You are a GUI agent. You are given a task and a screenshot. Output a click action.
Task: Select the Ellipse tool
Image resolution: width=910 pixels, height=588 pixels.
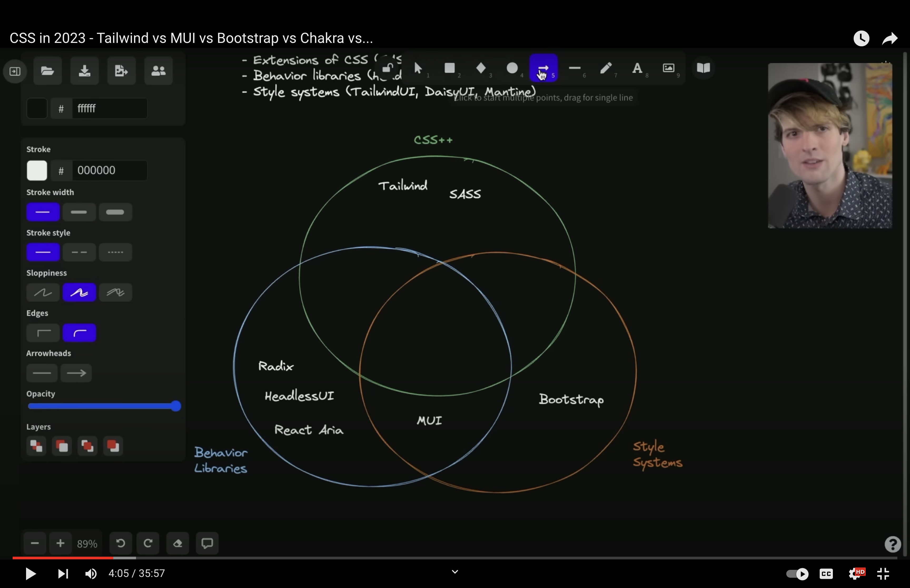click(x=512, y=68)
